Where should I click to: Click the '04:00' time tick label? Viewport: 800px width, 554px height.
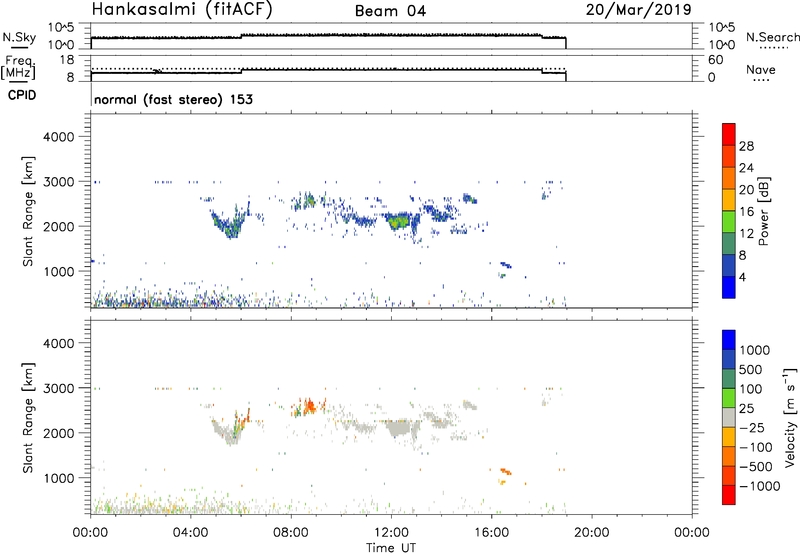pos(191,533)
